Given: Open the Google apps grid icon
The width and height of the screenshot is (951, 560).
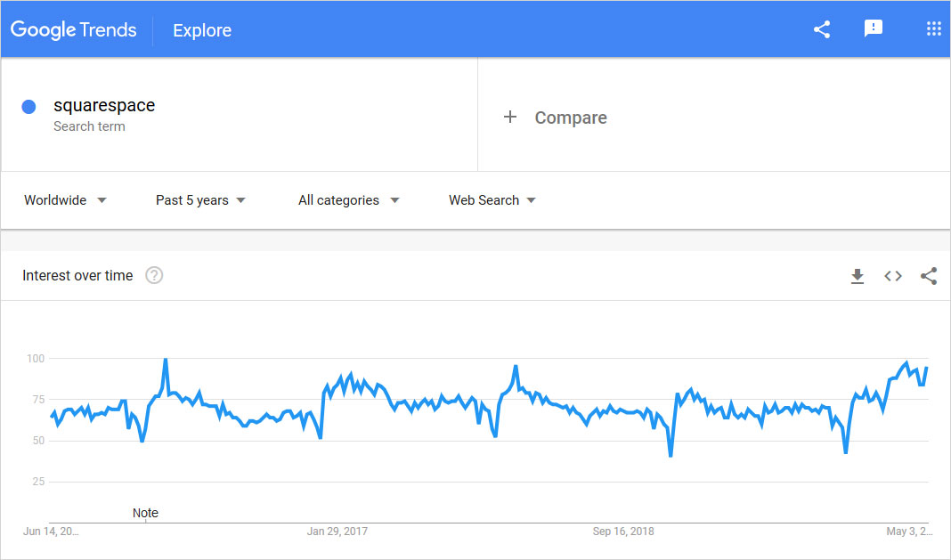Looking at the screenshot, I should pos(933,29).
